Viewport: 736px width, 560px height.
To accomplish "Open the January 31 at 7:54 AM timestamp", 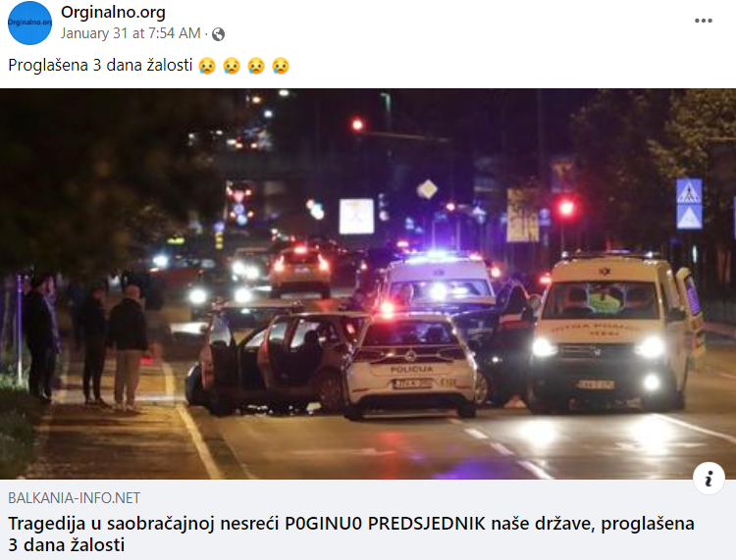I will [131, 33].
